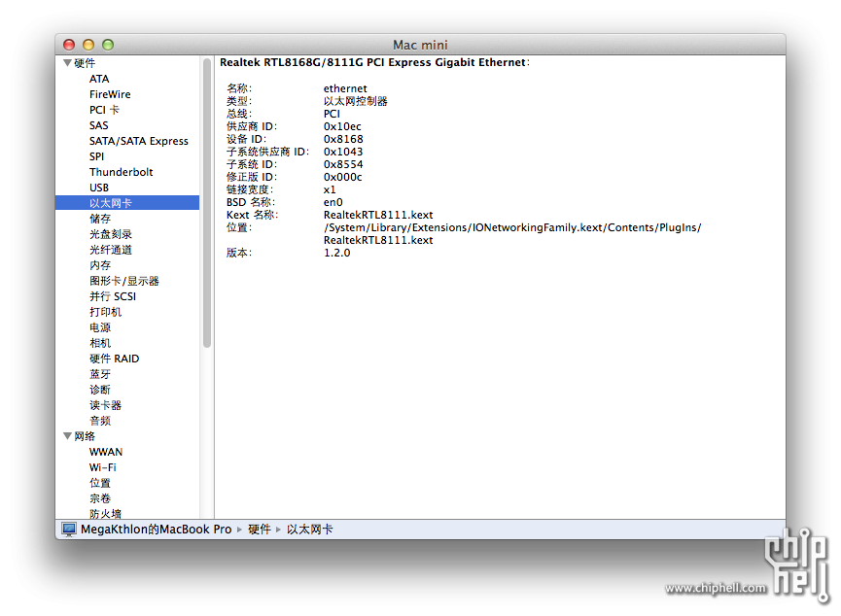Click 以太网卡 in the path bar
Viewport: 841px width, 616px height.
click(310, 530)
